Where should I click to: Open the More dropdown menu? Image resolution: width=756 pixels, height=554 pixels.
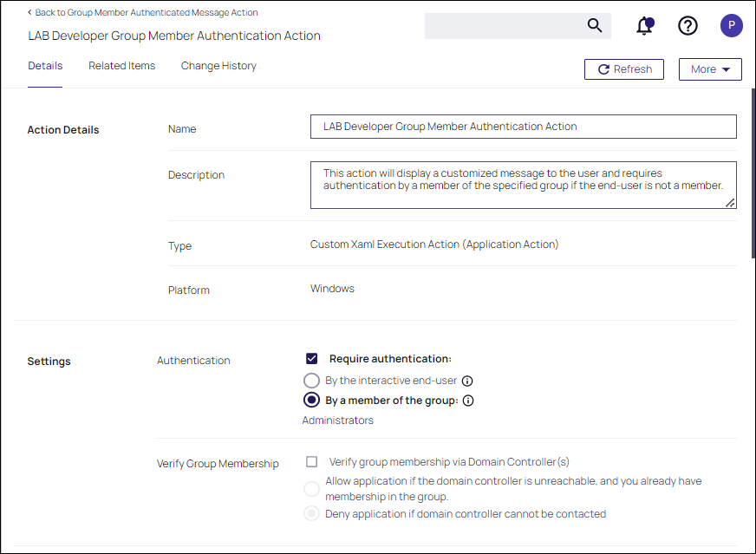[710, 69]
